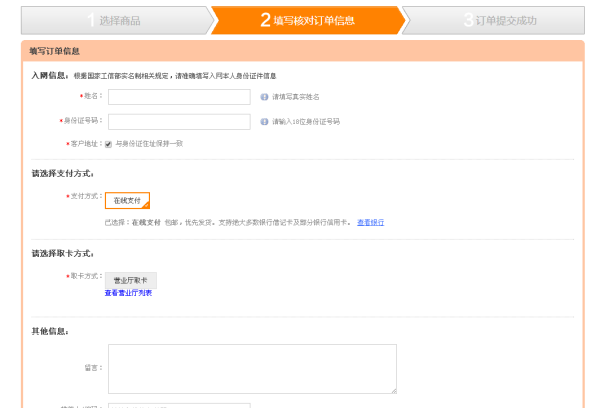Toggle the 与身份证住址保持一致 checkbox
This screenshot has width=600, height=408.
pos(108,144)
